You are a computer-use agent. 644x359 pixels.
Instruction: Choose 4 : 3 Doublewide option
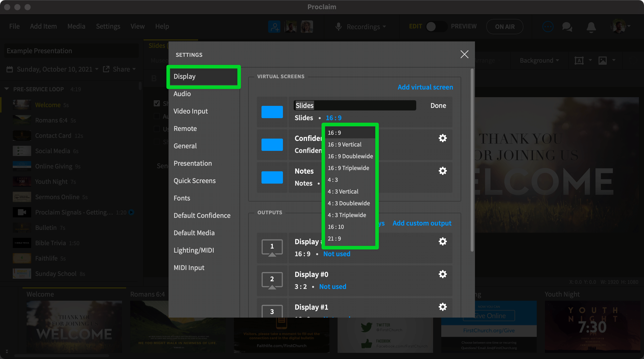click(350, 203)
